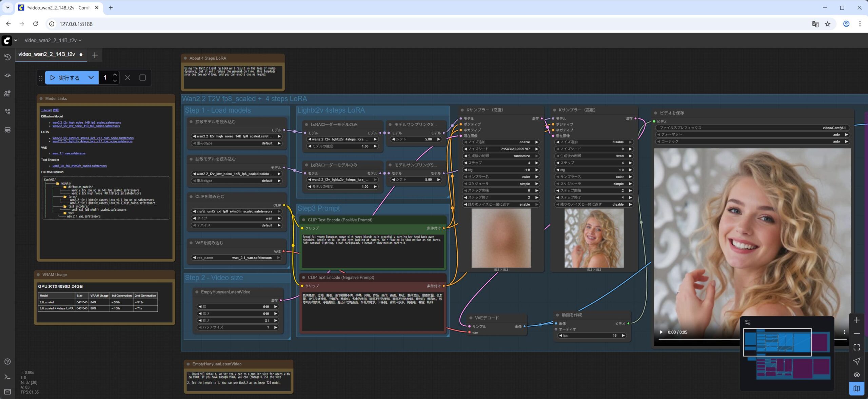The height and width of the screenshot is (399, 868).
Task: Reload the browser page
Action: click(36, 24)
